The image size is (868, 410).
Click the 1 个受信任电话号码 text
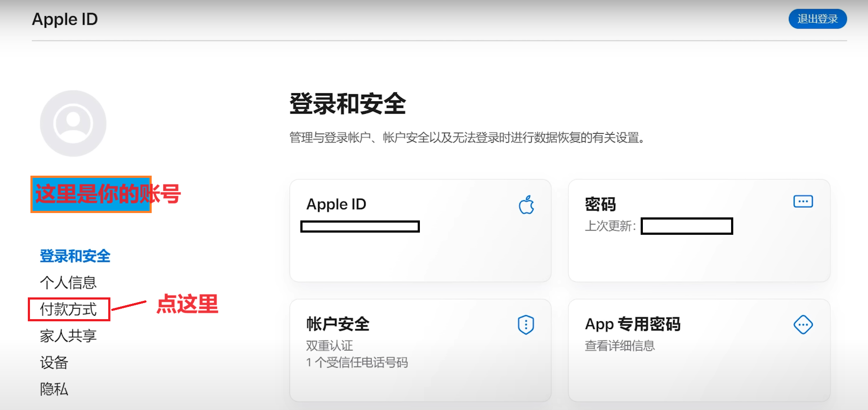coord(357,363)
